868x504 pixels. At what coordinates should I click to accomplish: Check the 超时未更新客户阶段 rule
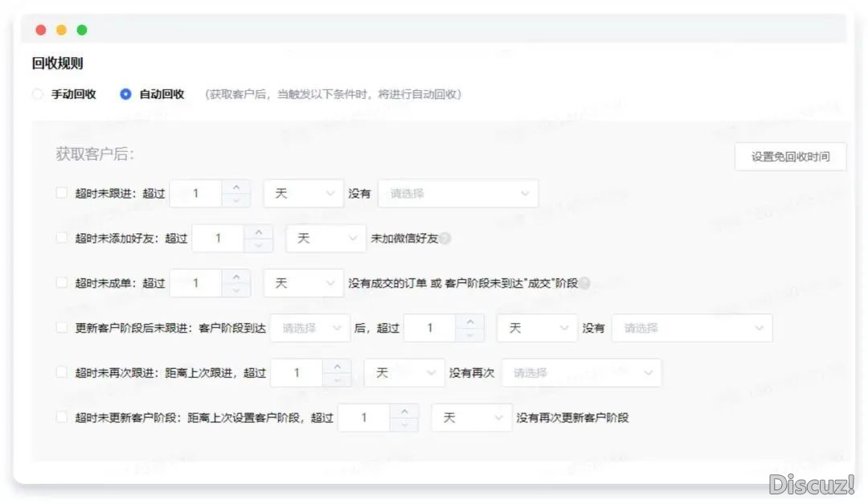coord(61,417)
